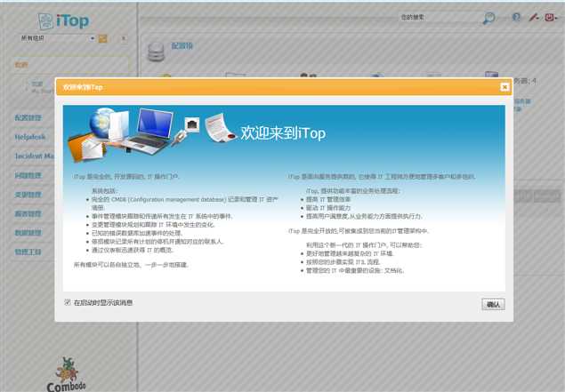Open the 所有组织 organization dropdown
This screenshot has height=392, width=565.
57,38
